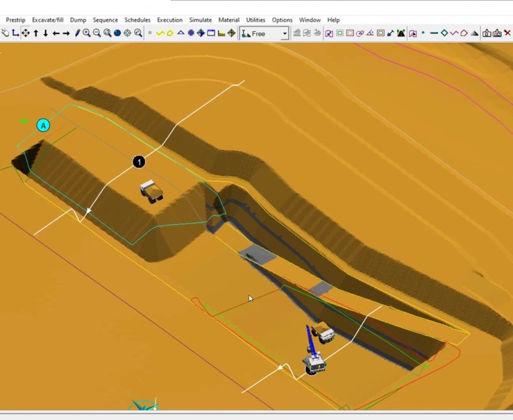The width and height of the screenshot is (513, 420).
Task: Select the purple polyline tool
Action: pos(454,33)
